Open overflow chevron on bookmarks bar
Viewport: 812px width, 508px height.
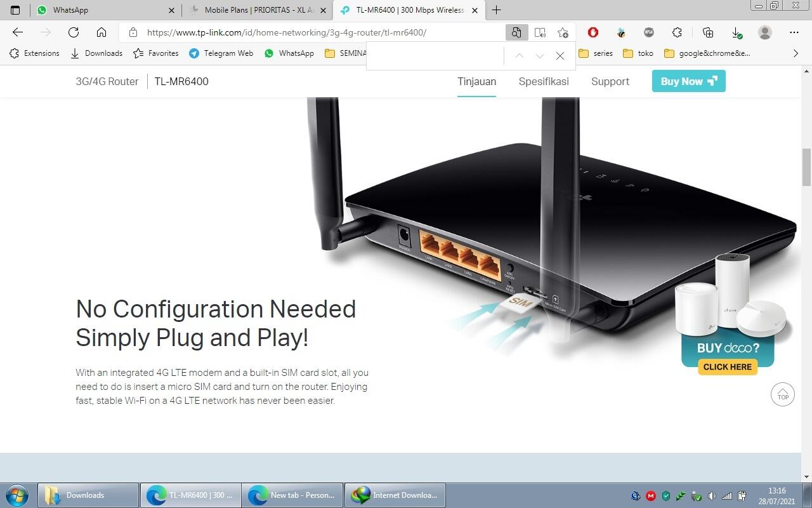[x=796, y=53]
